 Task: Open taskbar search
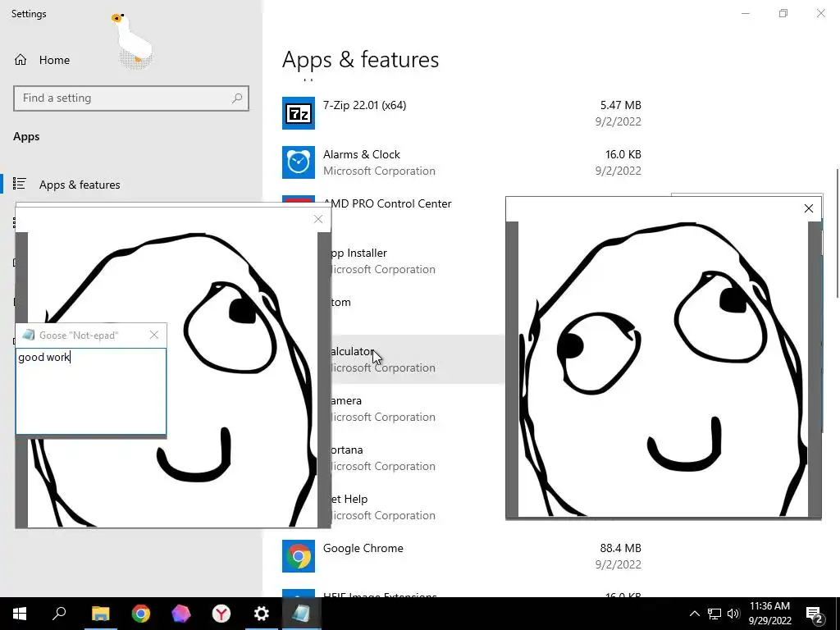59,614
